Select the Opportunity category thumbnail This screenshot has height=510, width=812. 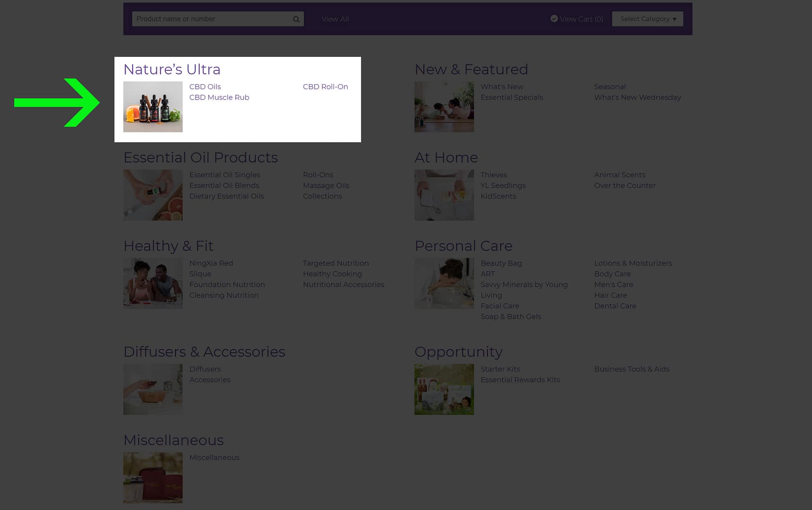pyautogui.click(x=444, y=389)
